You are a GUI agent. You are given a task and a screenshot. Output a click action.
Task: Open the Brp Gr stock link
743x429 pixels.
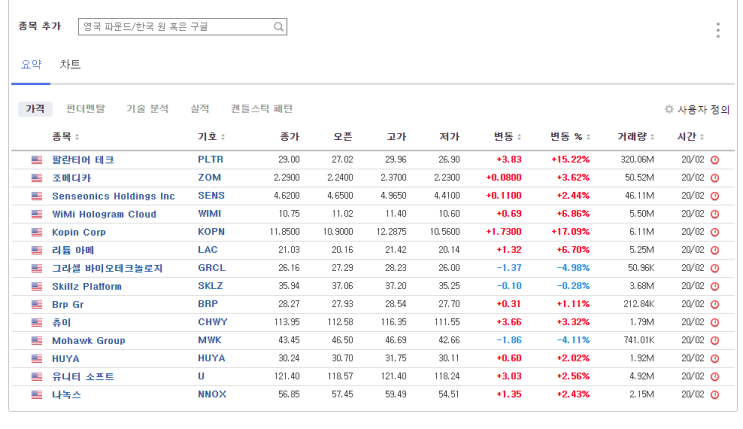(68, 304)
